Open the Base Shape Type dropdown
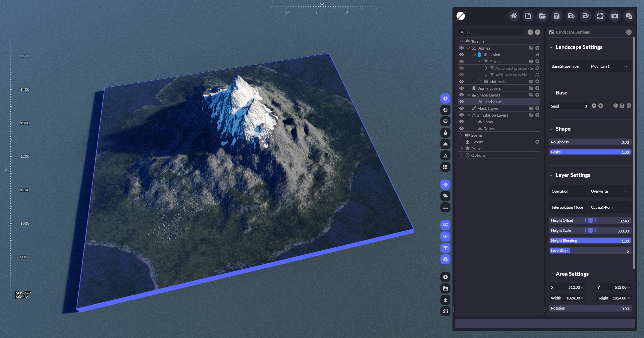The height and width of the screenshot is (338, 644). pos(609,66)
